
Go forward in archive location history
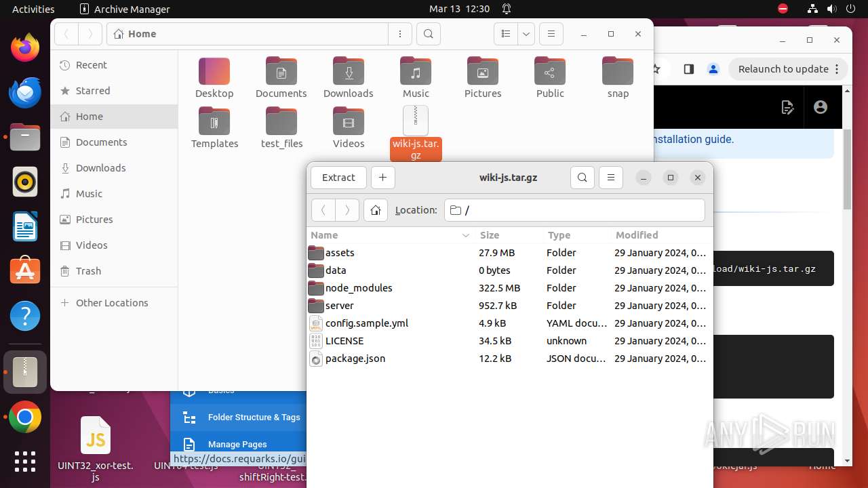point(347,210)
